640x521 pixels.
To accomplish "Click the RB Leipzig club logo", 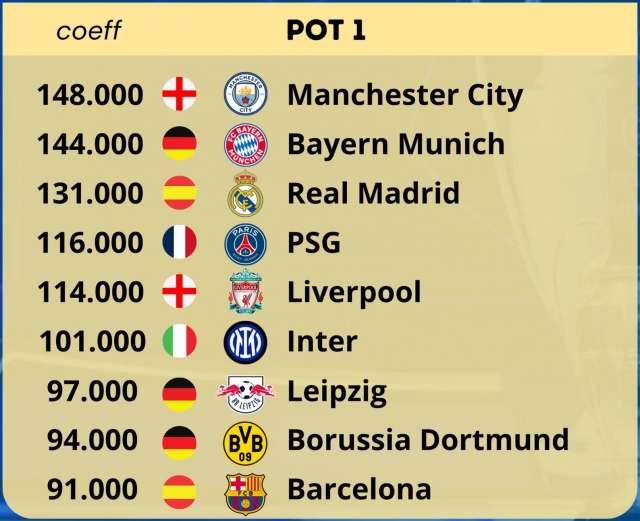I will [x=245, y=393].
